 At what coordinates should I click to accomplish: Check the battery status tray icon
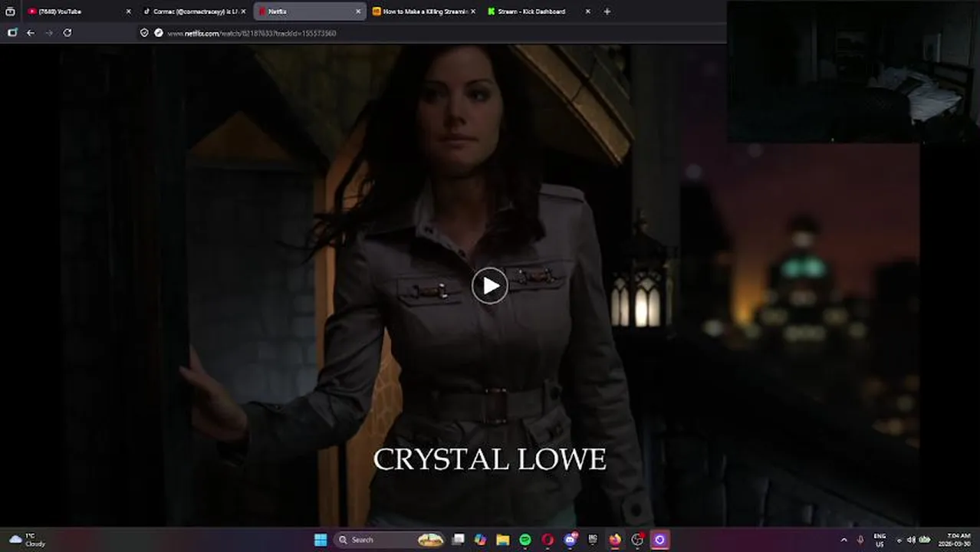925,540
